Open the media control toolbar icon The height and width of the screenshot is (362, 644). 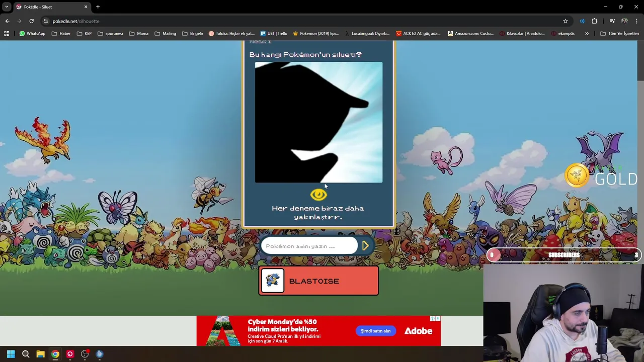tap(612, 21)
